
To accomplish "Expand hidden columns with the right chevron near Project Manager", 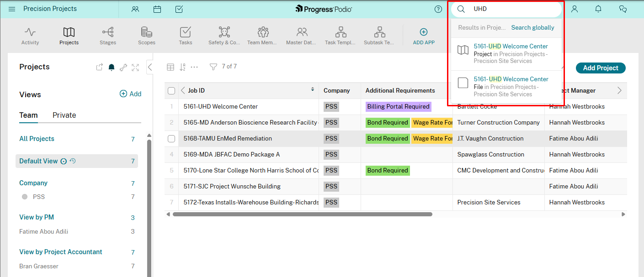I will (620, 90).
